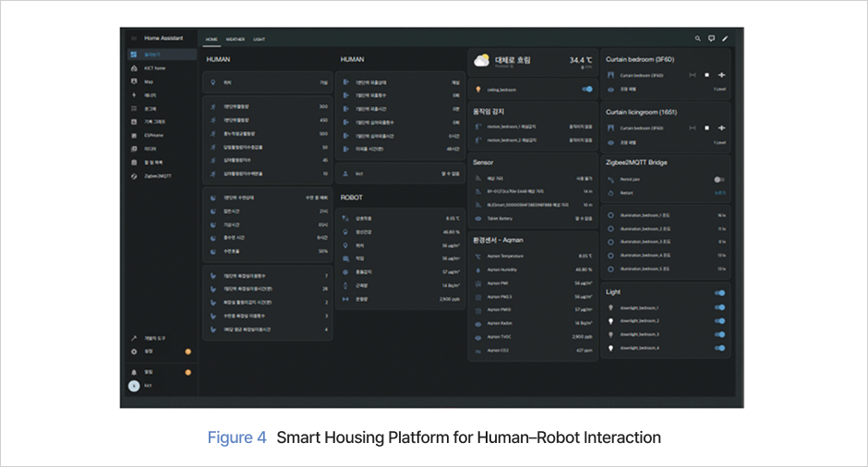Image resolution: width=868 pixels, height=467 pixels.
Task: Open the Assist chat bubble icon
Action: [x=711, y=39]
